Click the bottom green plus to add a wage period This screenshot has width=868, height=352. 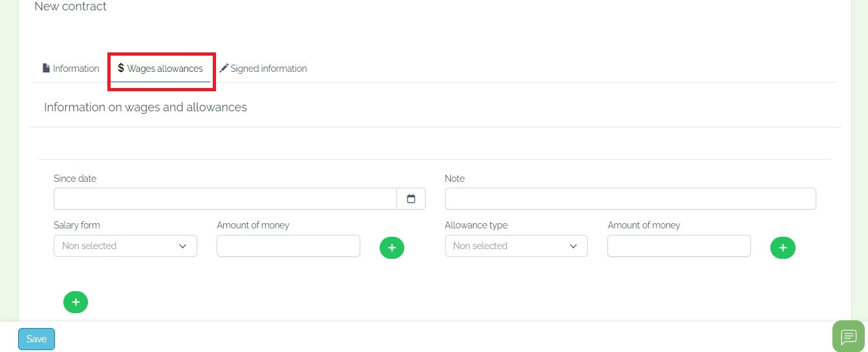pos(76,302)
